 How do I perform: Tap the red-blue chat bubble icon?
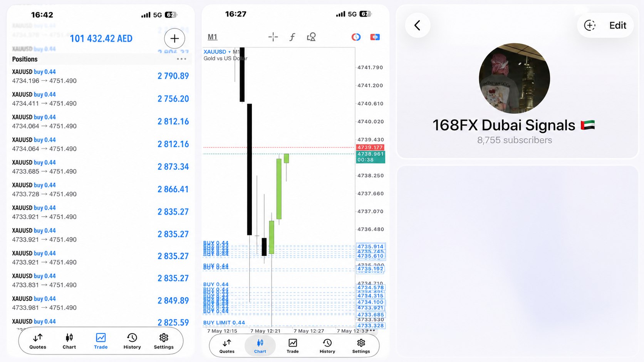coord(375,37)
